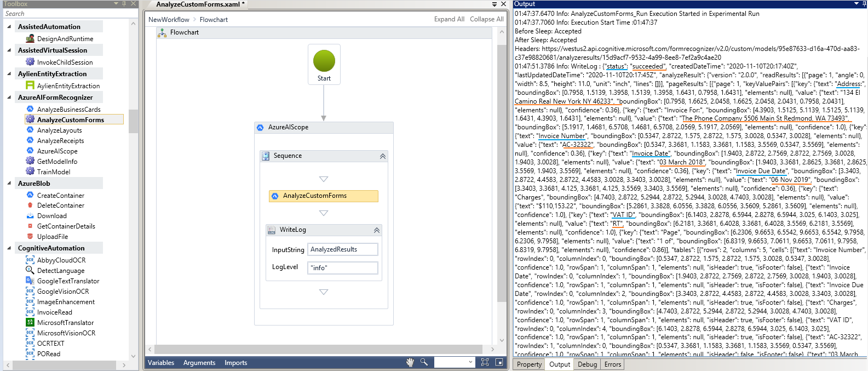Select the DesignAndRuntime activity icon
868x371 pixels.
click(x=30, y=39)
